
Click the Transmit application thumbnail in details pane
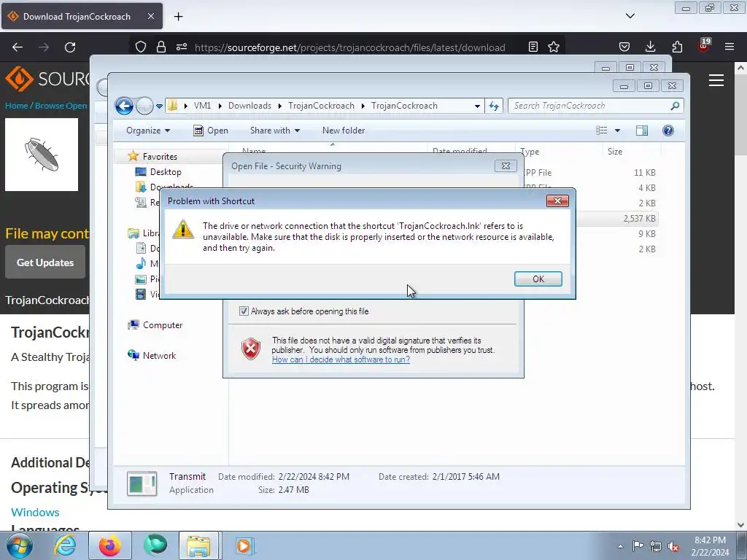click(142, 483)
